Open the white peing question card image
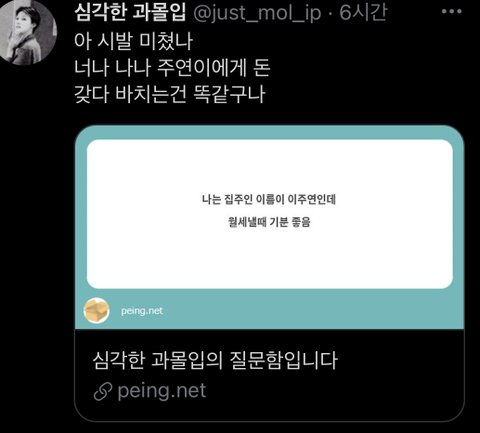Screen dimensions: 480x433 (269, 214)
